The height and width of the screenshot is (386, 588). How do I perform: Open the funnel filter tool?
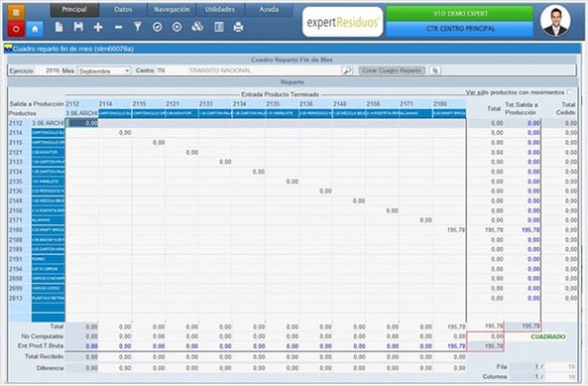pyautogui.click(x=138, y=27)
